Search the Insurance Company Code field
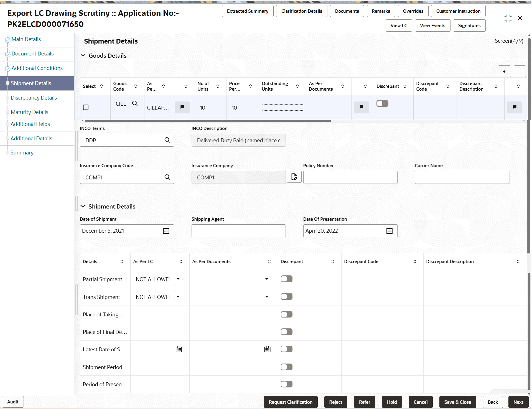 [x=167, y=177]
